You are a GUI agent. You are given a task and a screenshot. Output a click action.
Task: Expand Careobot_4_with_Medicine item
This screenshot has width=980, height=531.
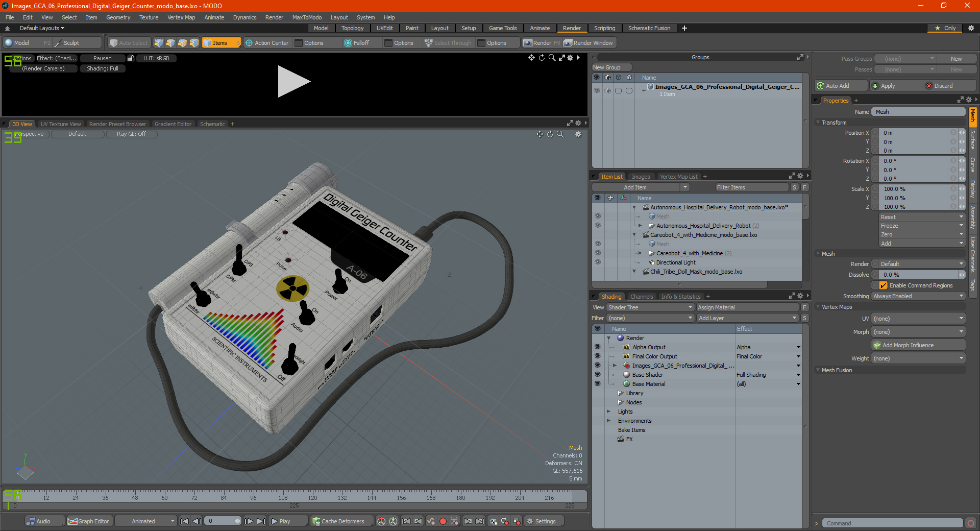tap(640, 253)
